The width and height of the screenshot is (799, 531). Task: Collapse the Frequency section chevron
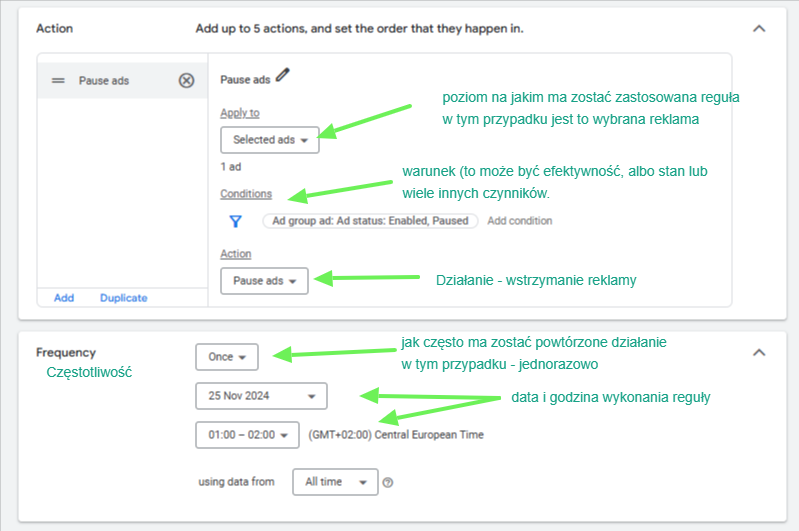[x=759, y=352]
